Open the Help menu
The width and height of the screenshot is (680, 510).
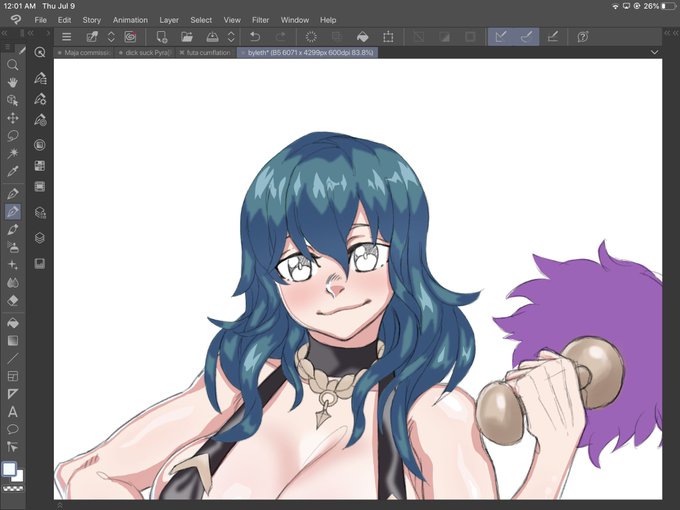(328, 20)
